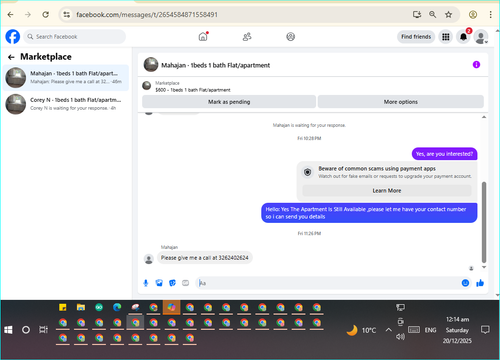Click the 'Please give me a call' message
This screenshot has height=360, width=500.
pyautogui.click(x=205, y=258)
